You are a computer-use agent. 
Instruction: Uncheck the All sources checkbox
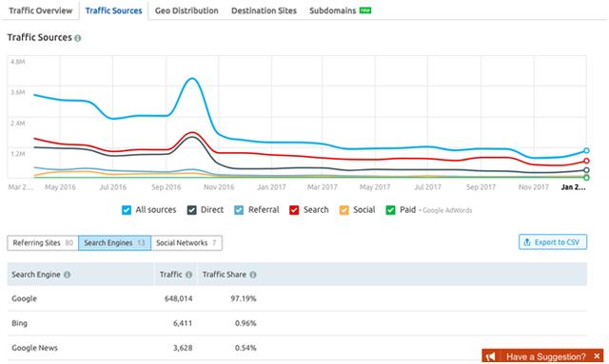[x=127, y=210]
